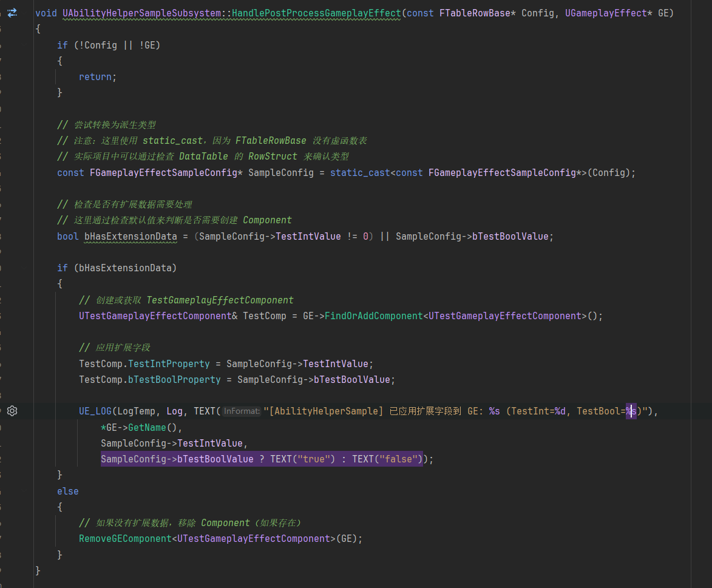Click bTestBoolProperty member assignment
The width and height of the screenshot is (712, 588).
(x=174, y=380)
